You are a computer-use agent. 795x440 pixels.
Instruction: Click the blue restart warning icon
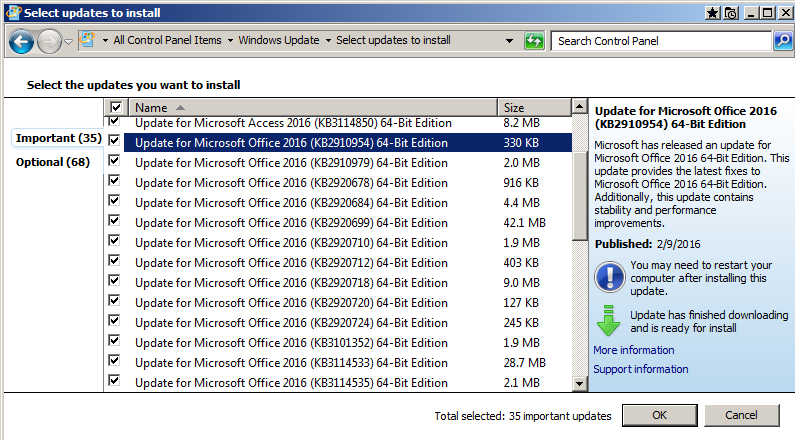(609, 277)
